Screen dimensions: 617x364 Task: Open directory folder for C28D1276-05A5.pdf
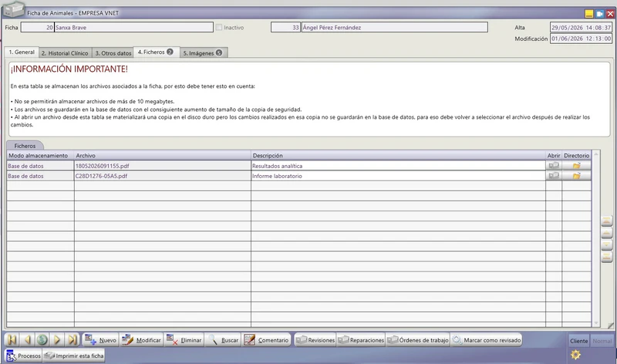(576, 176)
